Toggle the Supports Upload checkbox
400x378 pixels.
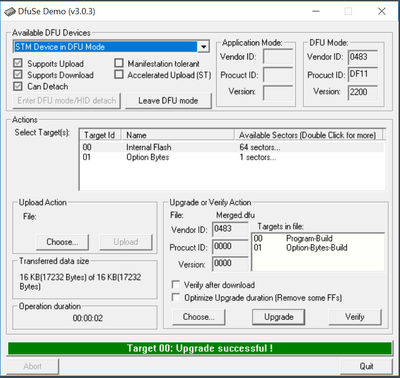pos(18,63)
